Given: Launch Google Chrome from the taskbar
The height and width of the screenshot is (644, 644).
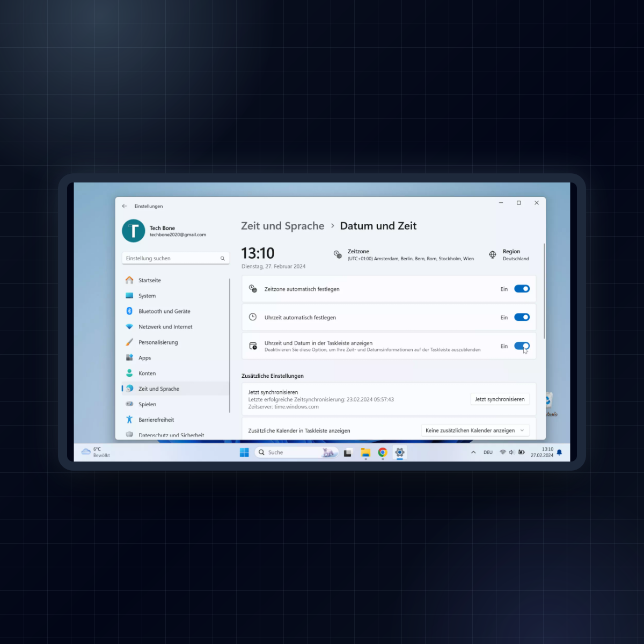Looking at the screenshot, I should (x=383, y=452).
